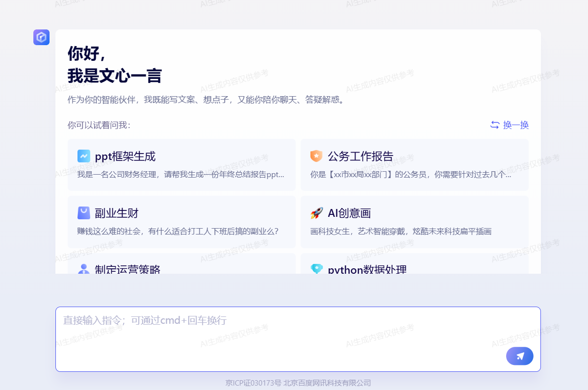
Task: Click the purple bag icon for 副业生财
Action: 84,212
